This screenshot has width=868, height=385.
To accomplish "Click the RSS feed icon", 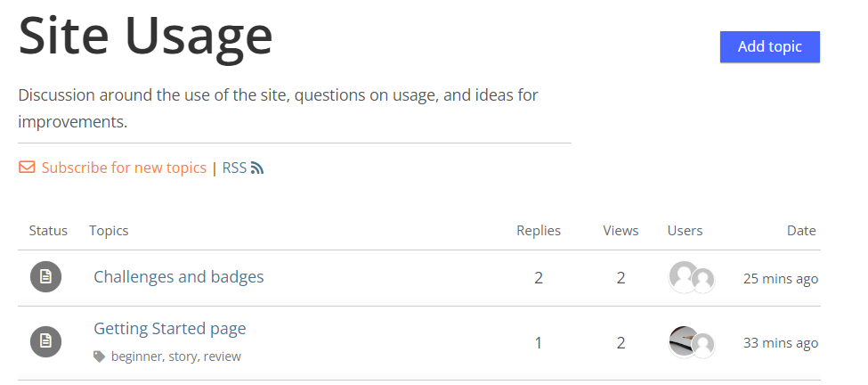I will [257, 168].
